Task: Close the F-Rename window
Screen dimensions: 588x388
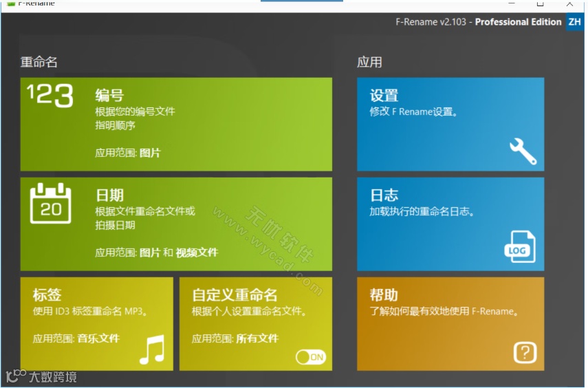Action: pyautogui.click(x=570, y=3)
